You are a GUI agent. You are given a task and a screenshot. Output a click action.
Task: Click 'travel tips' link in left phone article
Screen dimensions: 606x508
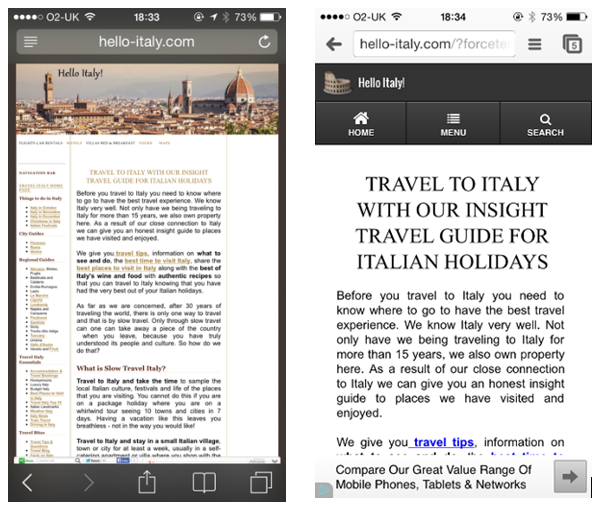coord(132,253)
